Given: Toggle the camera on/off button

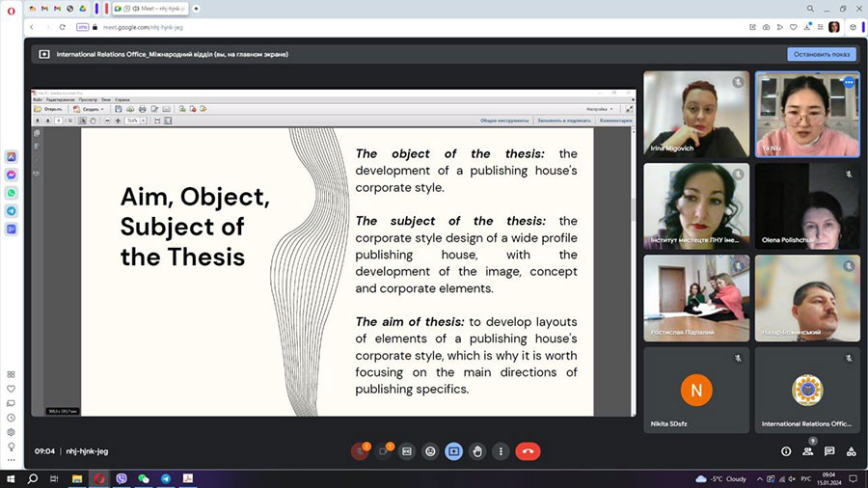Looking at the screenshot, I should click(x=384, y=451).
